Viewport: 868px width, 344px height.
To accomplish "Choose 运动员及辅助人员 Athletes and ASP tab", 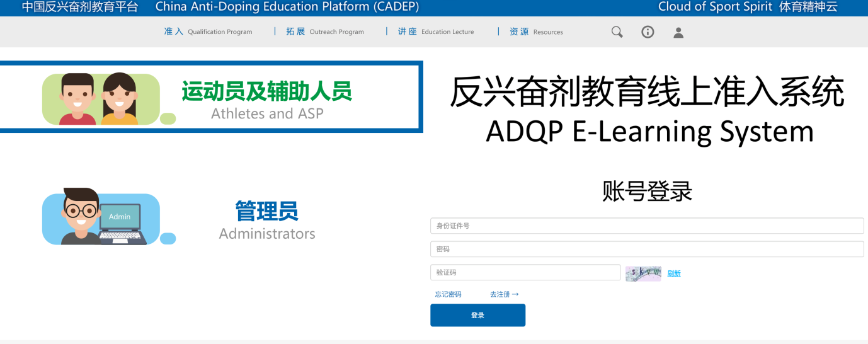I will tap(210, 97).
